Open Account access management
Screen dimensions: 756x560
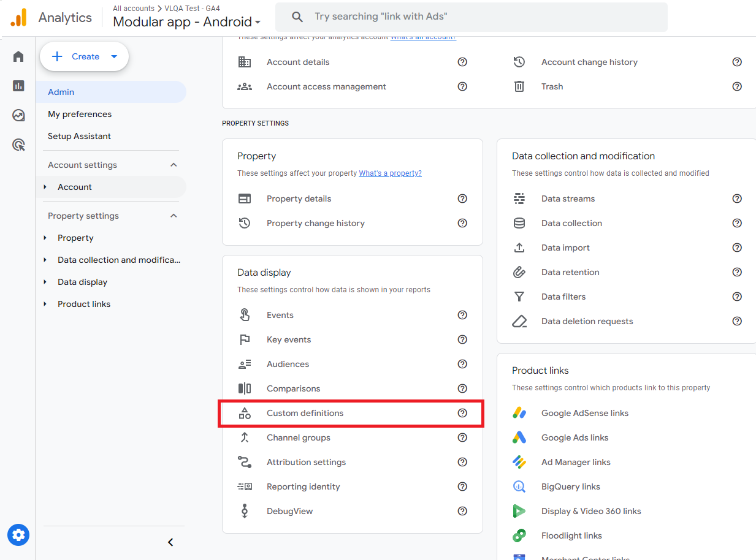326,86
